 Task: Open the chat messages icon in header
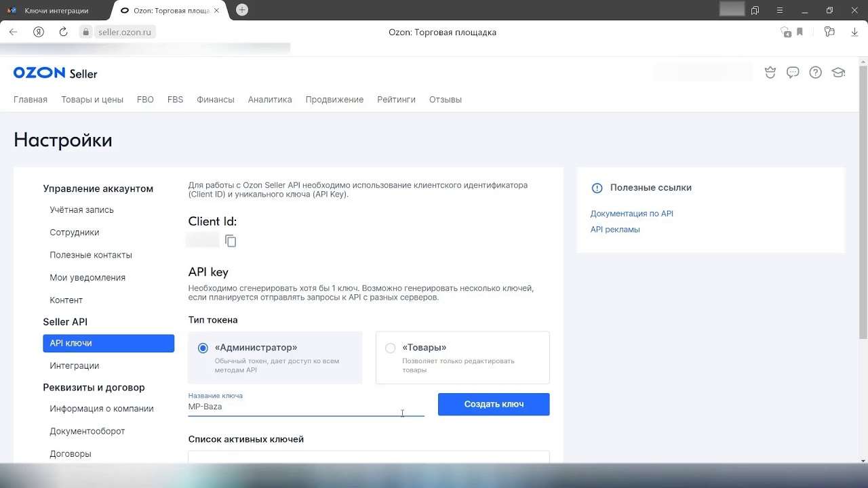[793, 73]
